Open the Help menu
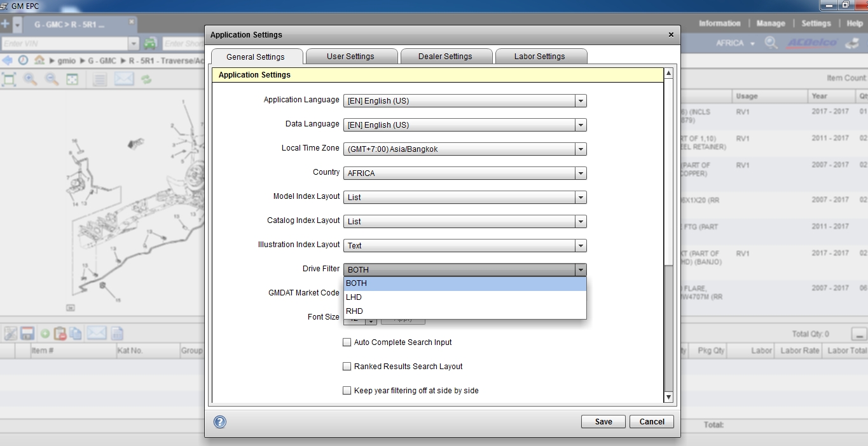 pos(855,24)
